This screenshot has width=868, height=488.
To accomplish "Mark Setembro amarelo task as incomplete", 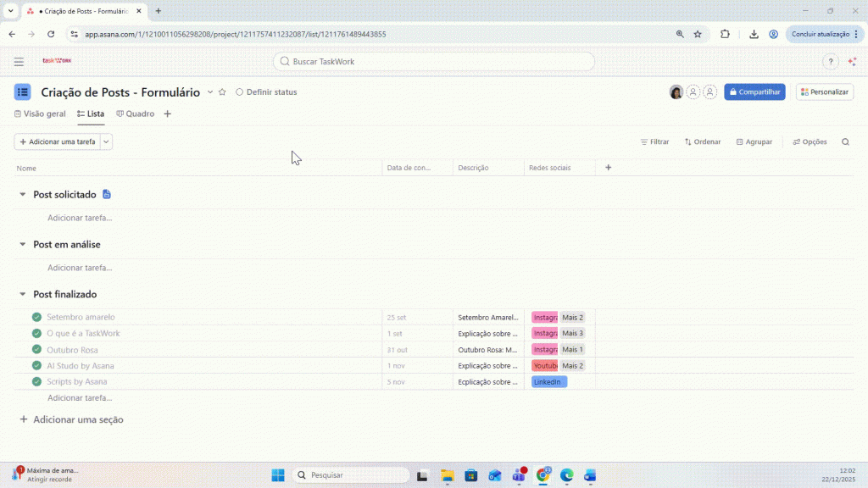I will coord(36,318).
